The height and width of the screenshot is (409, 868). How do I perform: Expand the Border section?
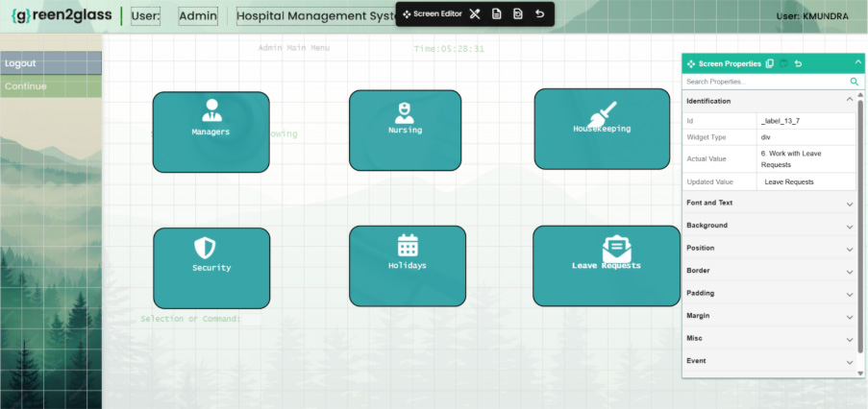tap(850, 272)
